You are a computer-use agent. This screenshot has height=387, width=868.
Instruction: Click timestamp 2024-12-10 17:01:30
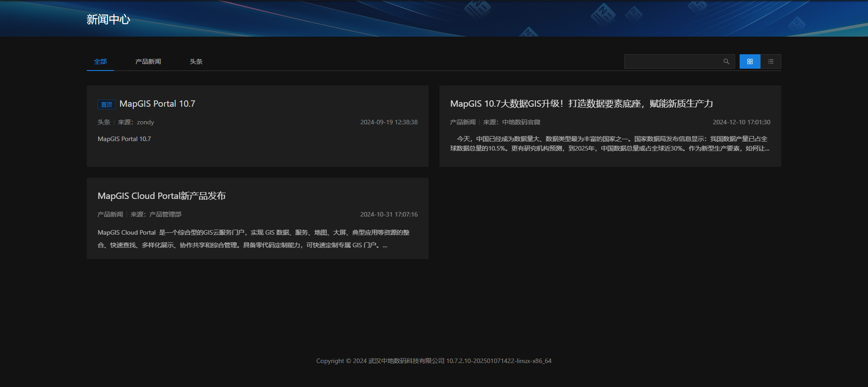click(x=741, y=122)
